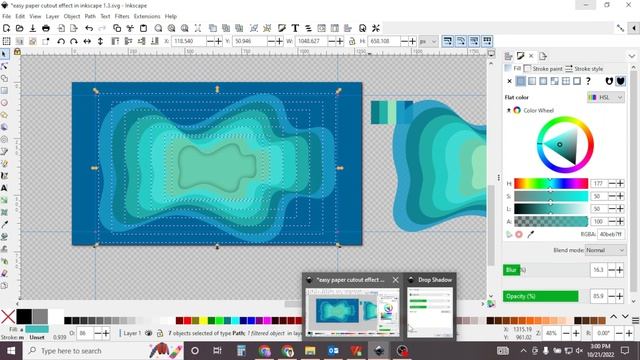The image size is (640, 360).
Task: Open the Text and Font dialog icon
Action: pyautogui.click(x=295, y=28)
